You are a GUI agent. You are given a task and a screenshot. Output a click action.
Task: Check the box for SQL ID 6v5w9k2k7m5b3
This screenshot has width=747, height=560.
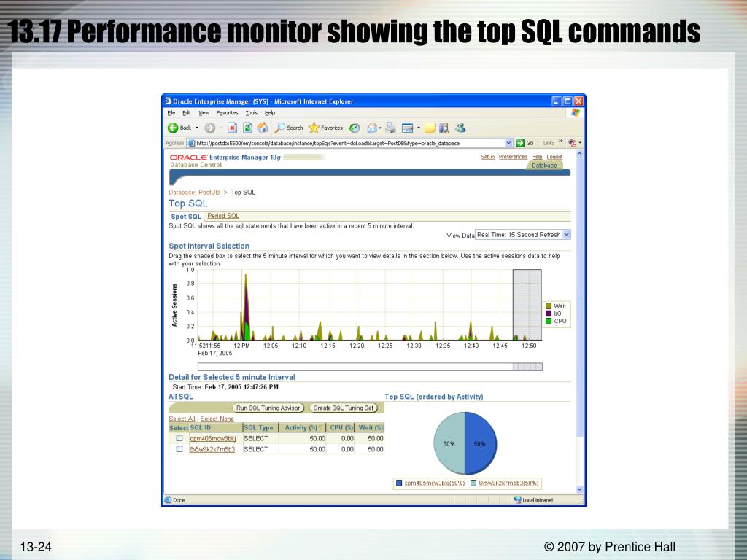(x=179, y=449)
